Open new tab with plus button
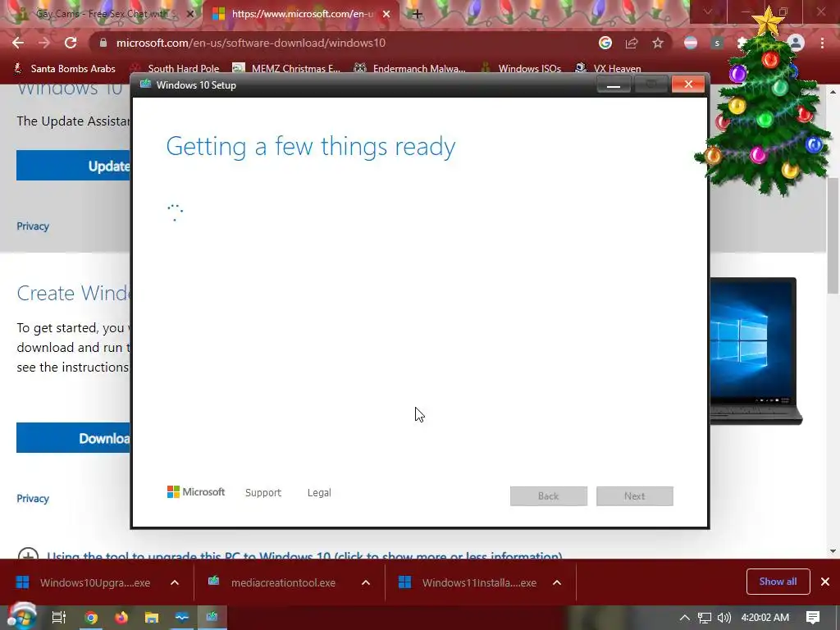 click(x=417, y=14)
